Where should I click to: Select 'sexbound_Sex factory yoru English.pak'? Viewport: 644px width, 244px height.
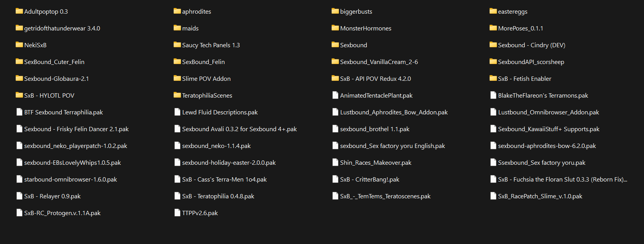click(393, 146)
